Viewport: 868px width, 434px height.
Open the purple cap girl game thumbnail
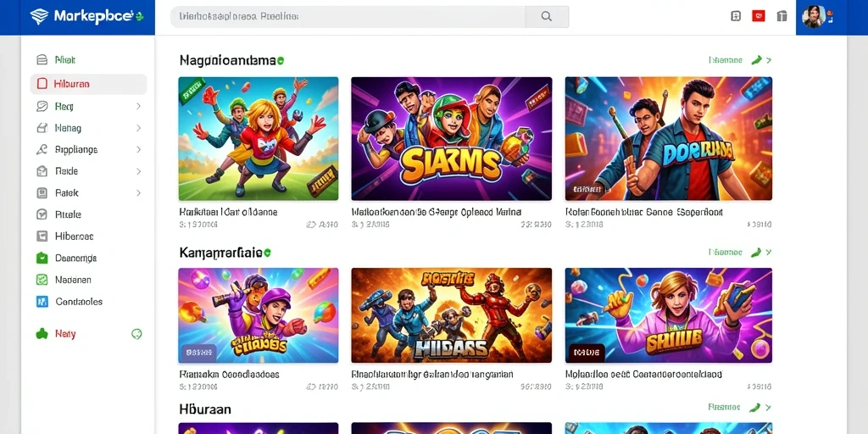coord(259,315)
